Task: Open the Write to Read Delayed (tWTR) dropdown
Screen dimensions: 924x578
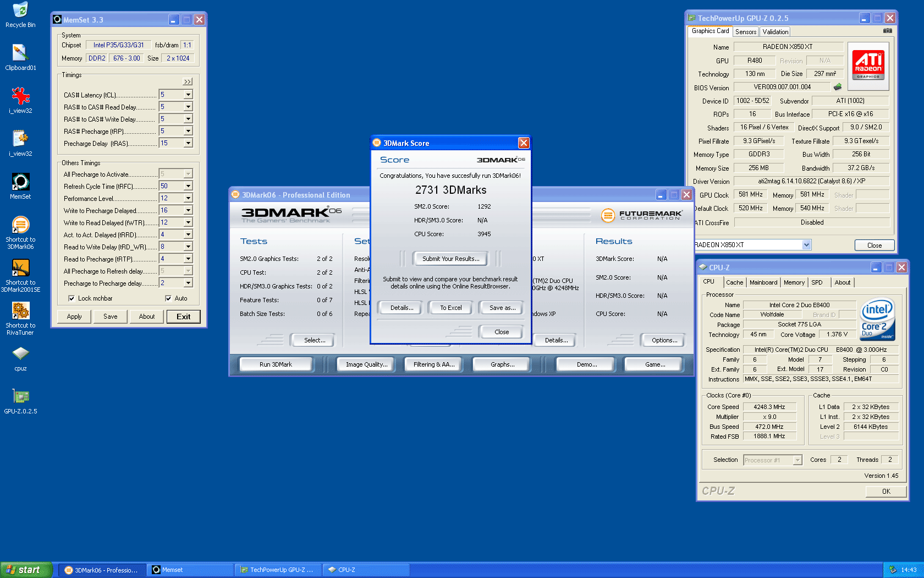Action: [188, 222]
